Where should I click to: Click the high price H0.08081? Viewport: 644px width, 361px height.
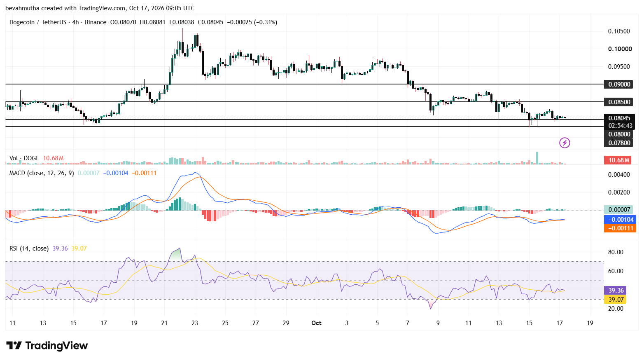pos(153,22)
